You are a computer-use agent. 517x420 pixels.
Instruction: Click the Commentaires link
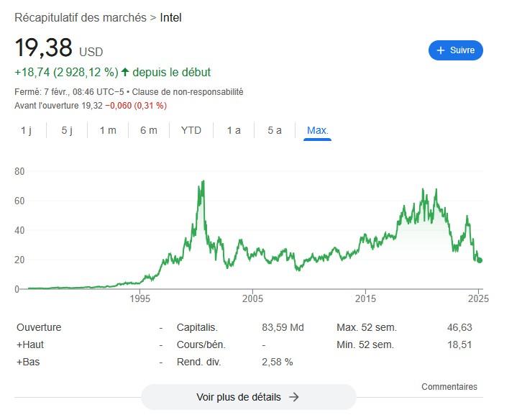pyautogui.click(x=449, y=387)
